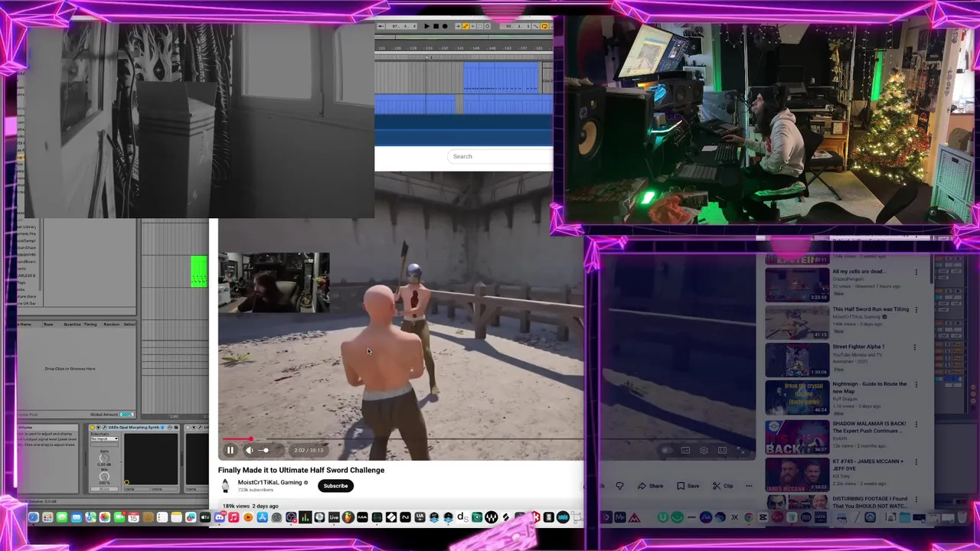This screenshot has height=551, width=980.
Task: Play the Ableton Live arrangement
Action: click(427, 26)
